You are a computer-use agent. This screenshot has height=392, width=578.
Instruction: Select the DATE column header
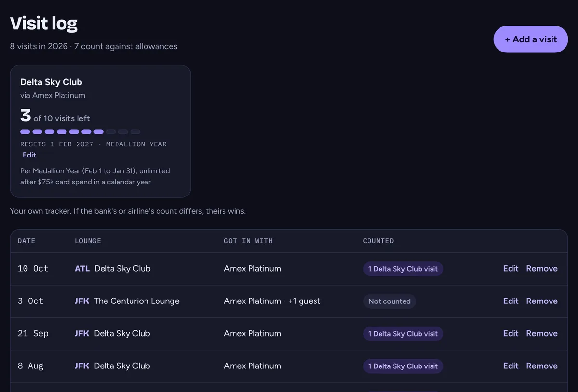(x=26, y=241)
